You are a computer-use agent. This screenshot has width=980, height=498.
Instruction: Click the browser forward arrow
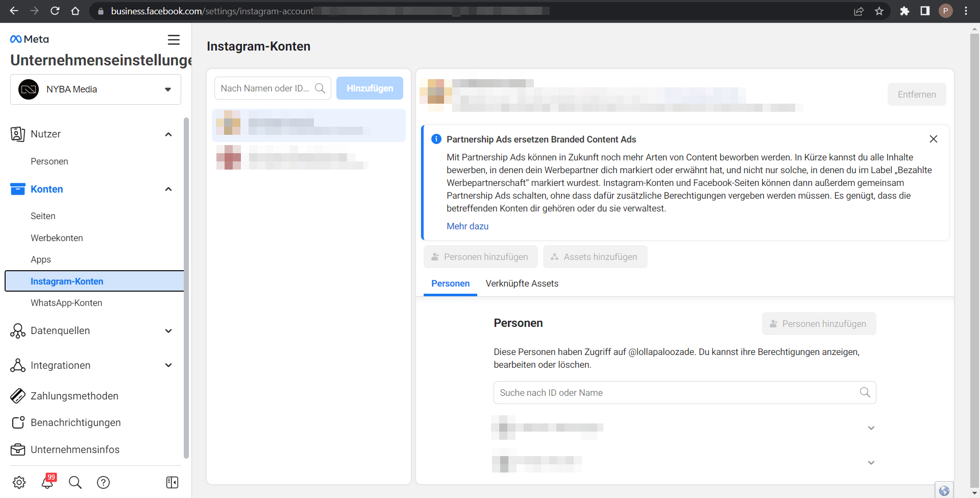click(x=34, y=11)
